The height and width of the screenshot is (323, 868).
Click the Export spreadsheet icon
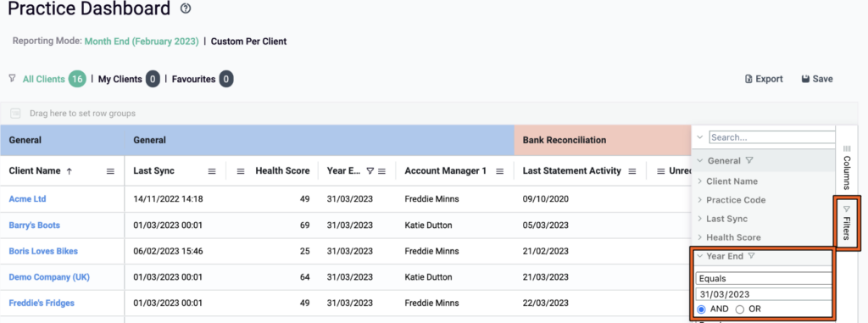tap(748, 79)
